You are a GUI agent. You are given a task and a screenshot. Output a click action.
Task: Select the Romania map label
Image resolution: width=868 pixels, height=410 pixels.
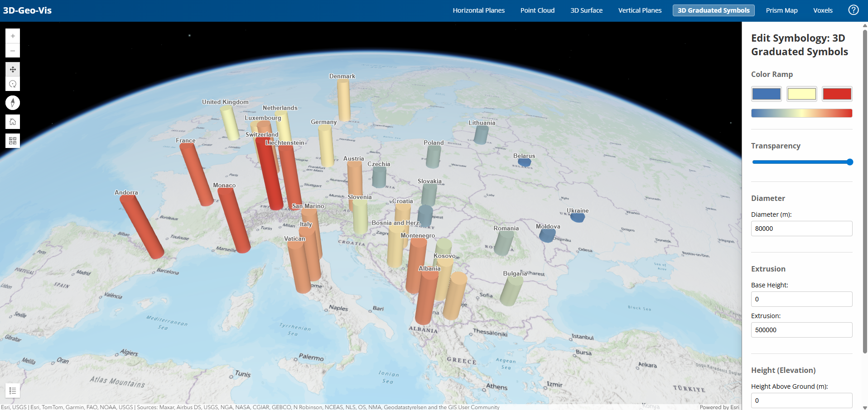506,228
